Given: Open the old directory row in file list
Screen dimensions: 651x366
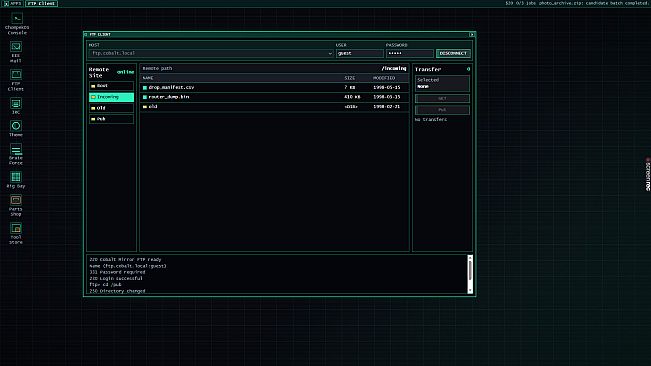Looking at the screenshot, I should 274,107.
